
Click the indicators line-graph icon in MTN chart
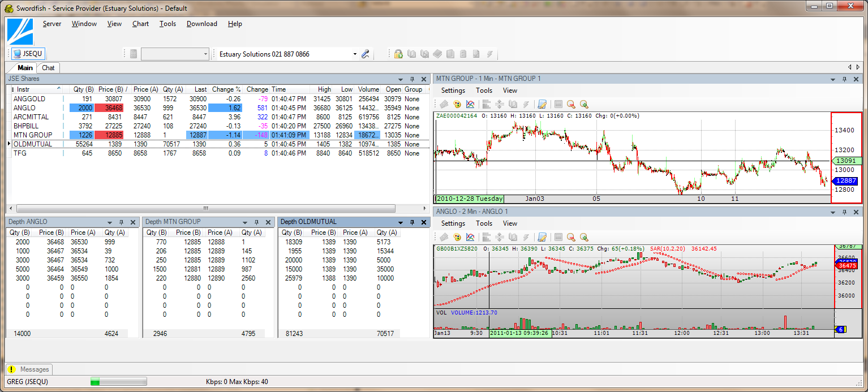pyautogui.click(x=470, y=104)
